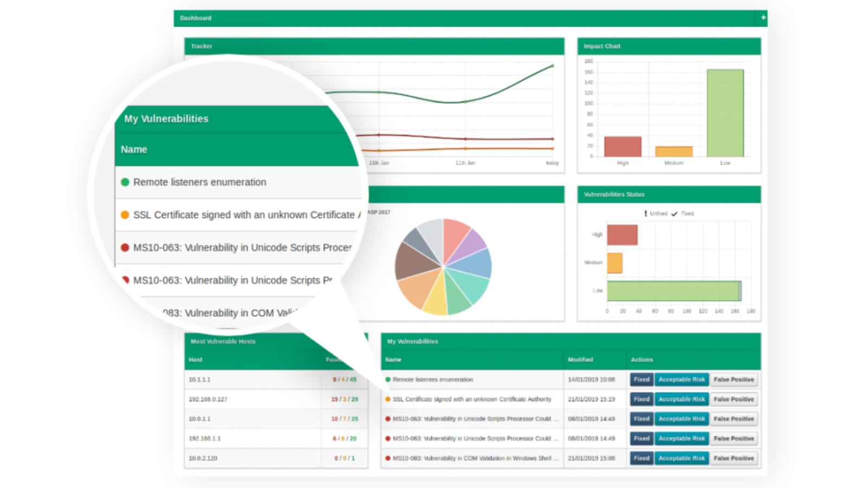The height and width of the screenshot is (488, 868).
Task: Open SSL Certificate unknown Certificate Authority vulnerability
Action: click(x=471, y=399)
